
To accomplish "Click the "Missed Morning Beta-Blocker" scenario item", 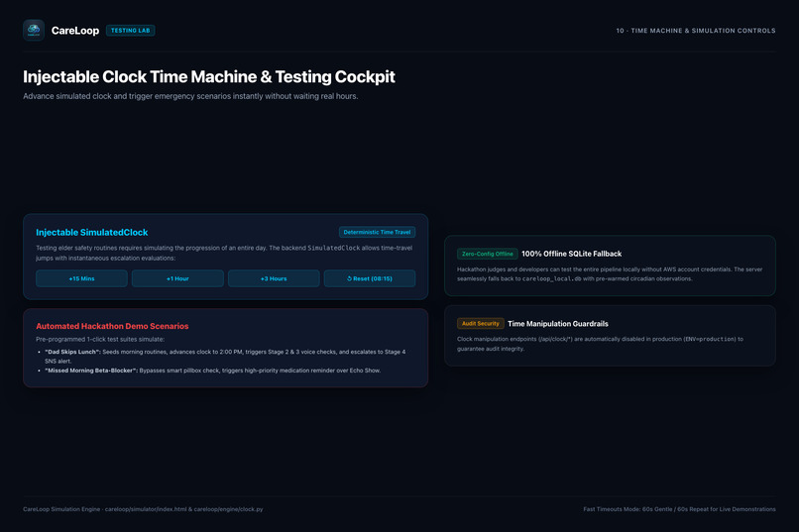I will [212, 371].
